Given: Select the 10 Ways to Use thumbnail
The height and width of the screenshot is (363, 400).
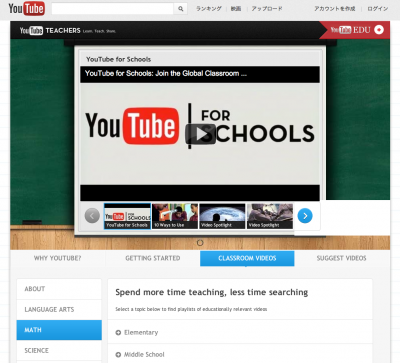Looking at the screenshot, I should coord(175,216).
